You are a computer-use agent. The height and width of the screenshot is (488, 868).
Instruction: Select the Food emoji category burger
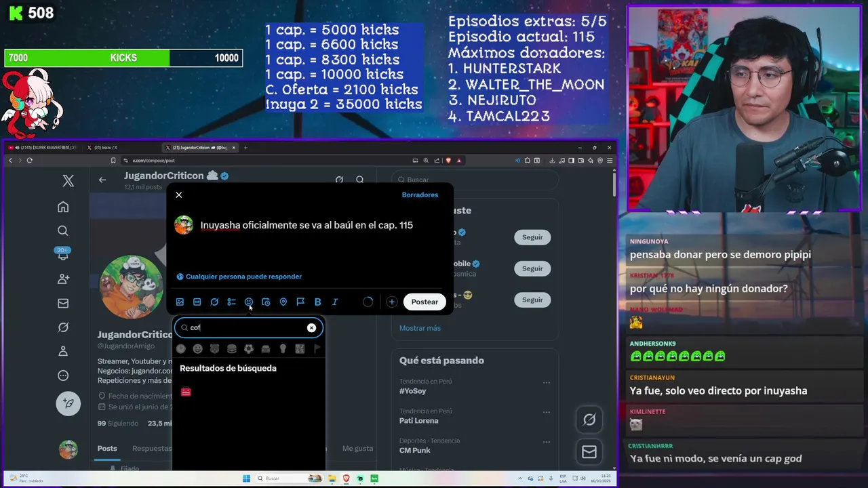click(x=232, y=348)
